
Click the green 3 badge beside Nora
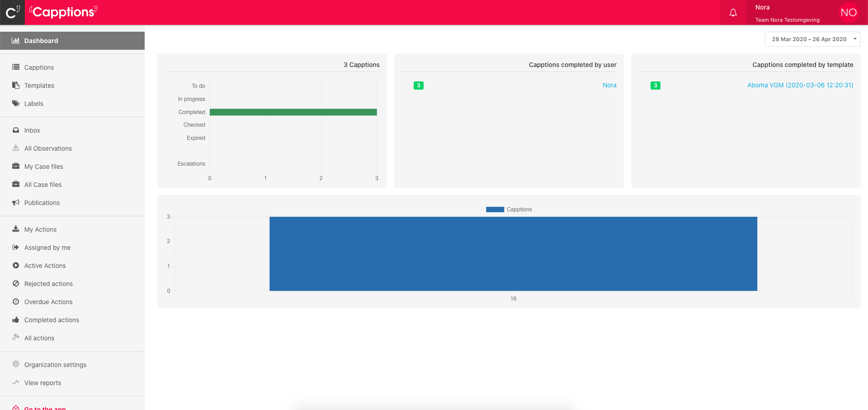pos(419,86)
